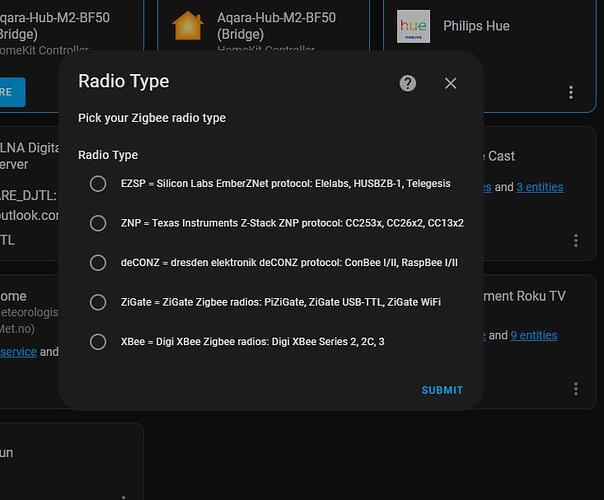Click the Philips Hue logo icon
This screenshot has height=500, width=604.
tap(413, 27)
